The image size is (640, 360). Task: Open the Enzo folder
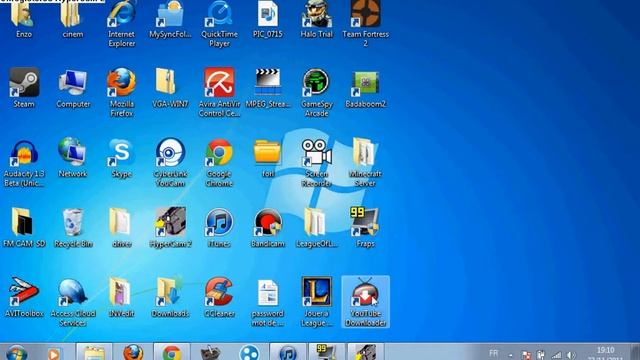[x=24, y=19]
